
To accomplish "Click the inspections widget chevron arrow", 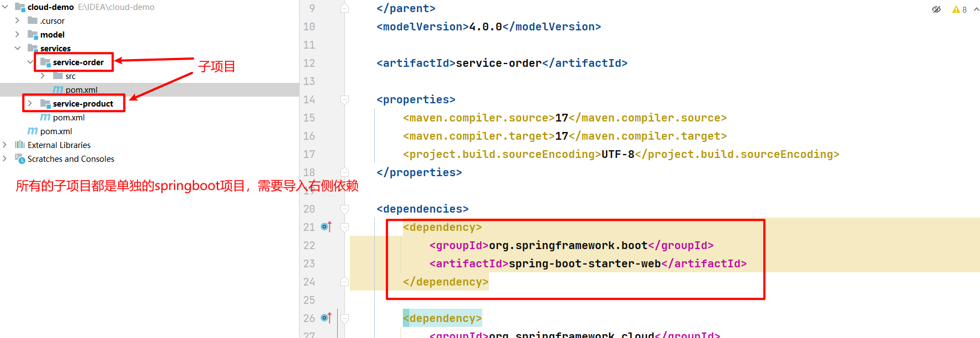I will coord(976,9).
